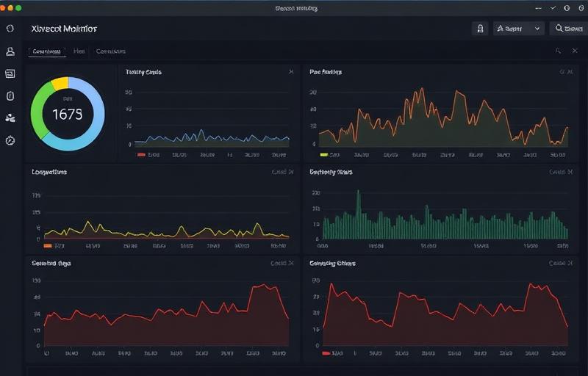Click the small magnifier icon below the header
588x376 pixels.
pos(558,51)
